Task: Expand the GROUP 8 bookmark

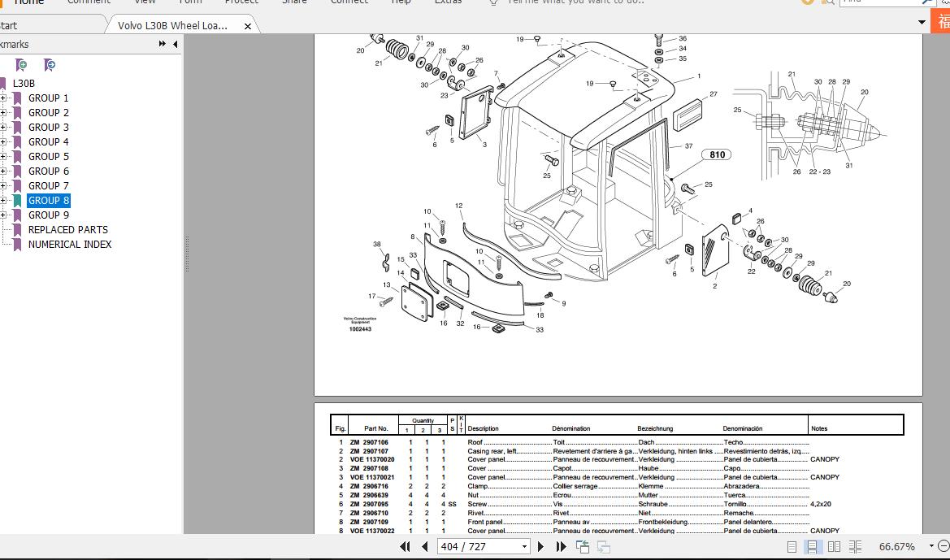Action: click(x=3, y=201)
